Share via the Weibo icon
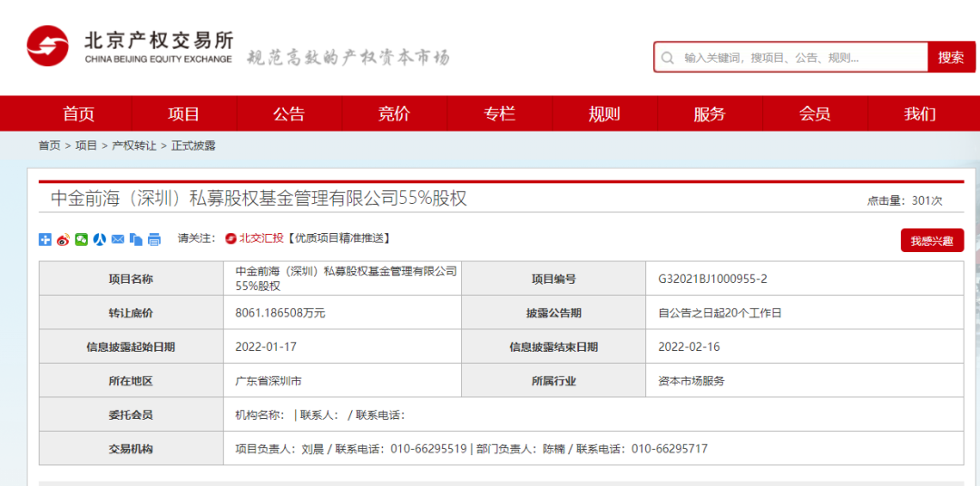This screenshot has width=980, height=486. [x=64, y=238]
